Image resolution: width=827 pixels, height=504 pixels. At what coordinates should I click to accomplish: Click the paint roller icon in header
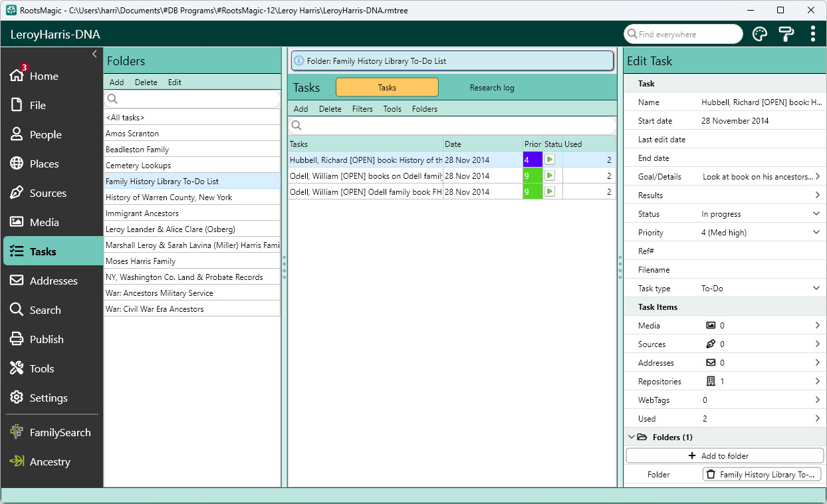pyautogui.click(x=786, y=35)
